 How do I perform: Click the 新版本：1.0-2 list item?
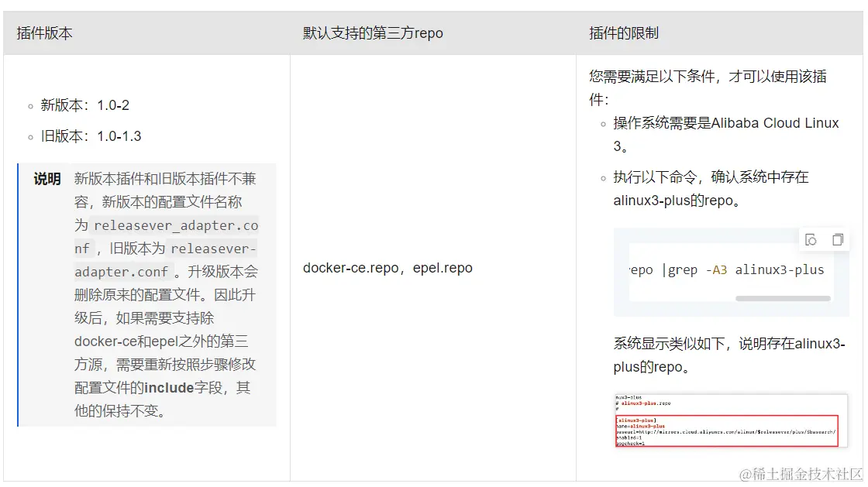click(84, 105)
